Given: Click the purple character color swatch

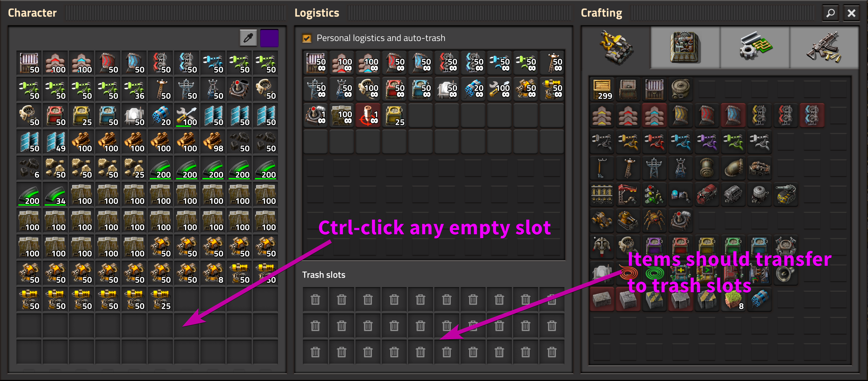Looking at the screenshot, I should tap(269, 38).
